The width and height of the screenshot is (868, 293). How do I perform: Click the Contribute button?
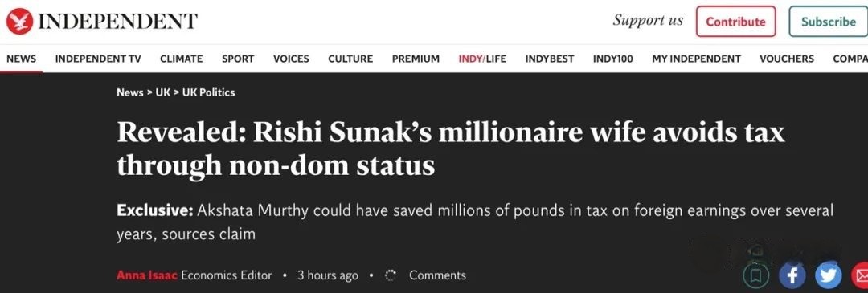pos(735,22)
